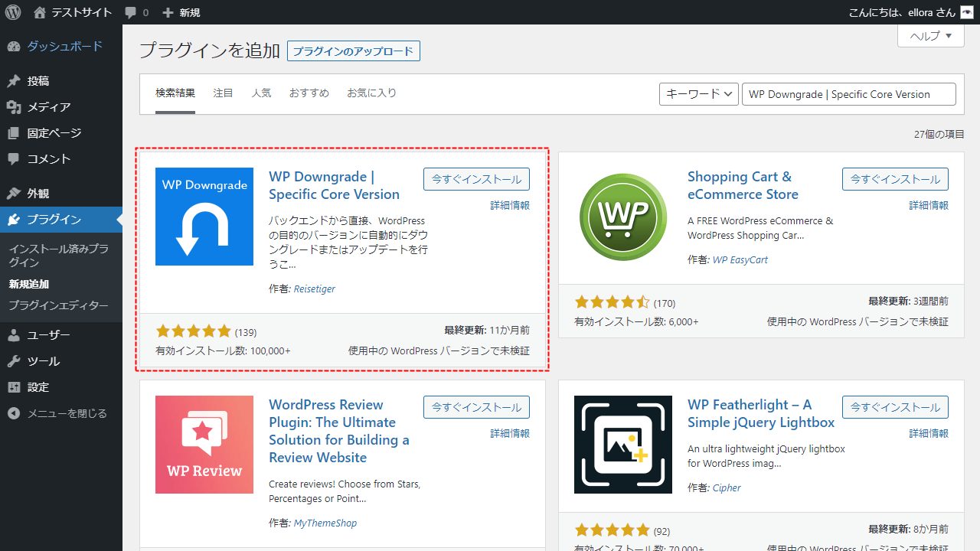Click the ダッシュボード gauge icon
Image resolution: width=980 pixels, height=551 pixels.
[x=14, y=47]
